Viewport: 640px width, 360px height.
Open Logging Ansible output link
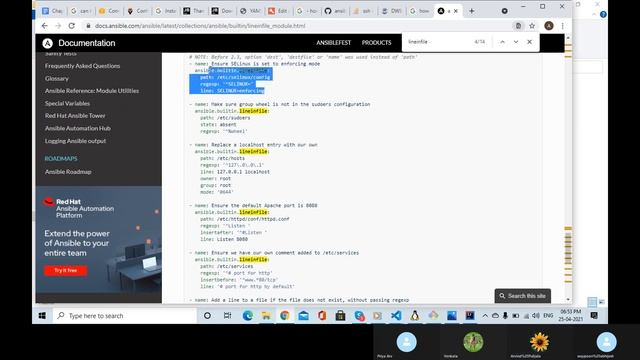pyautogui.click(x=76, y=141)
